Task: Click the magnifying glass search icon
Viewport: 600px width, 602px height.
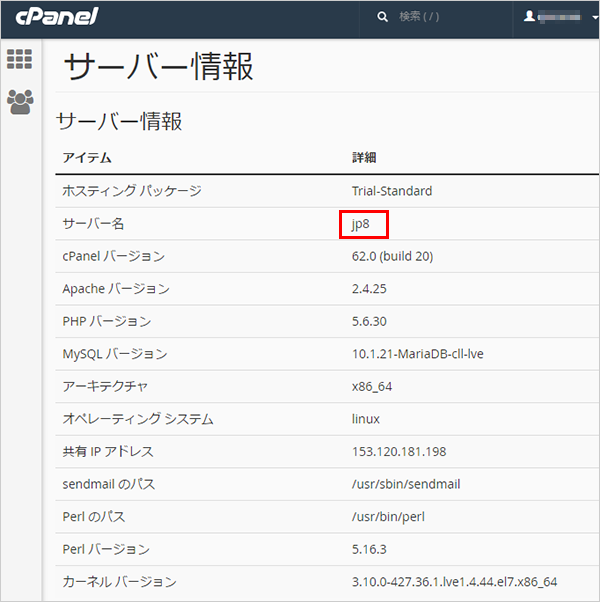Action: (382, 17)
